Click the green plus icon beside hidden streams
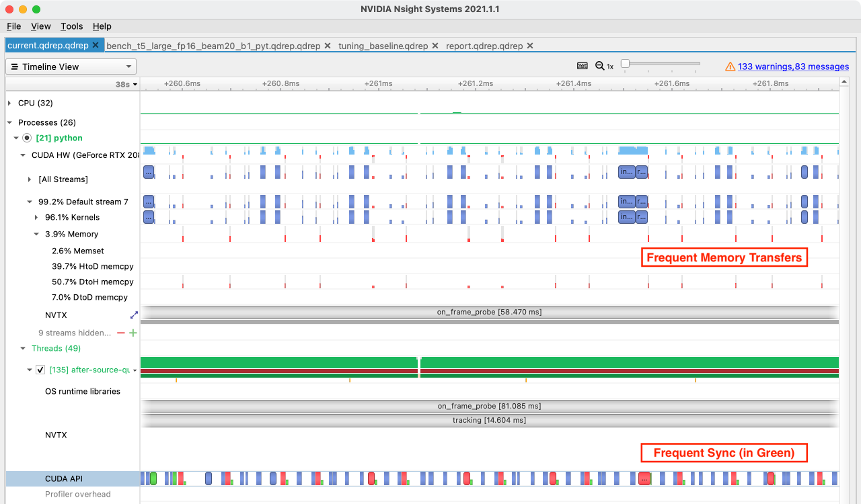 tap(133, 333)
